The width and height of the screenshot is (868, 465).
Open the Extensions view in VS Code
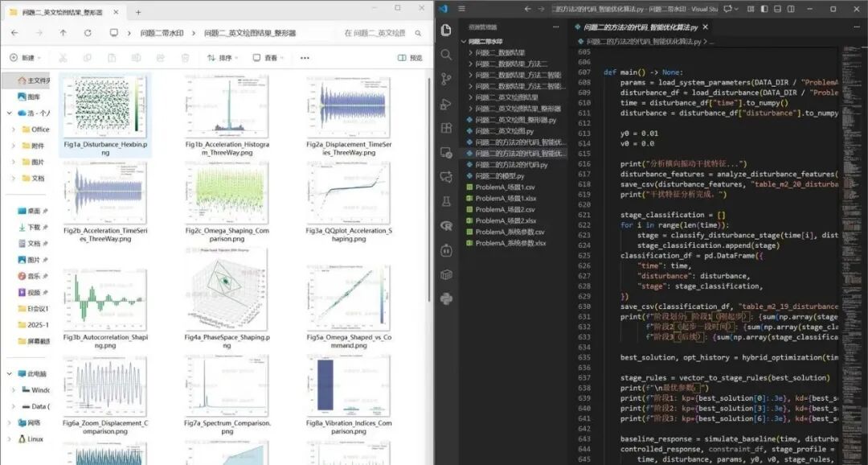(446, 128)
